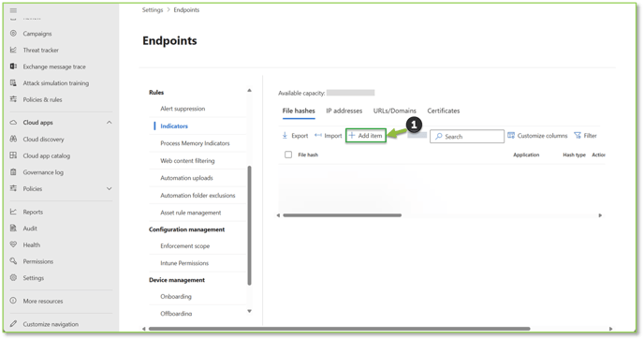Switch to the IP addresses tab
Screen dimensions: 644x340
tap(344, 111)
